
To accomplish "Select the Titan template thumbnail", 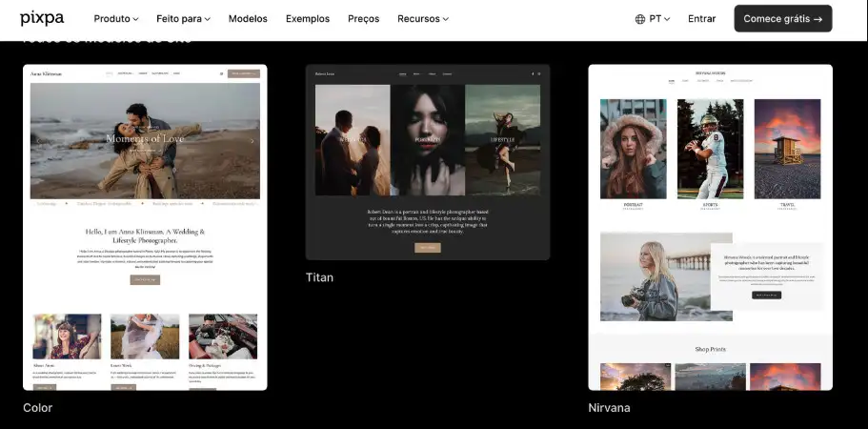I will (x=428, y=162).
